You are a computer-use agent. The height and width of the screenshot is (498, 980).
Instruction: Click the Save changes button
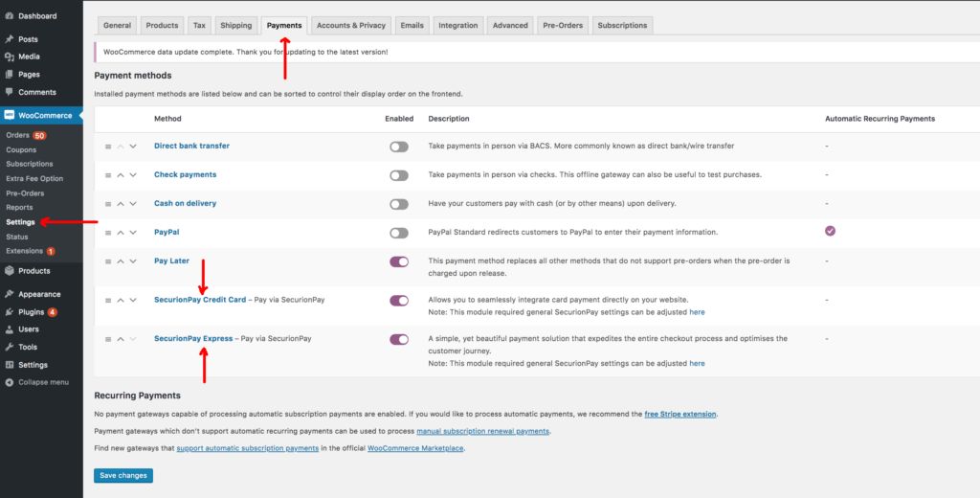click(x=123, y=475)
